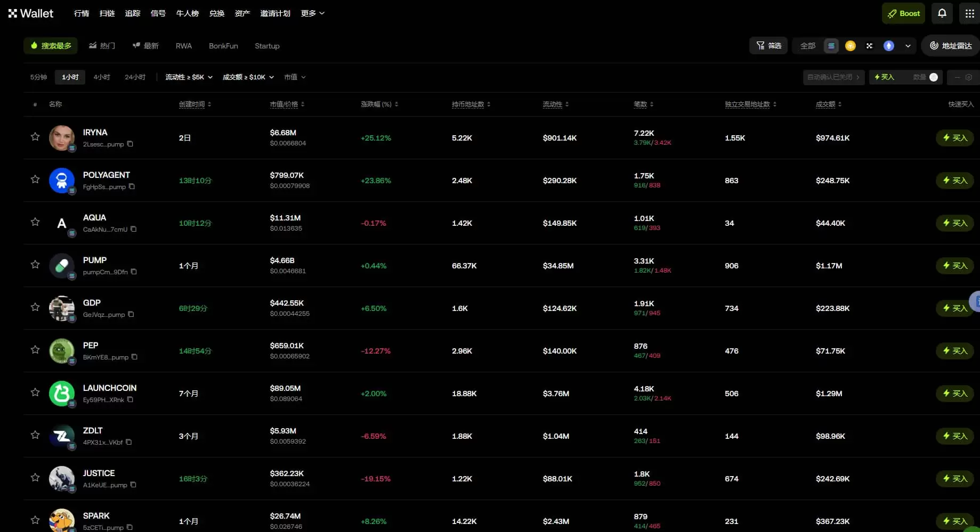
Task: Open the 成交额 ≥ $10K dropdown
Action: 248,77
